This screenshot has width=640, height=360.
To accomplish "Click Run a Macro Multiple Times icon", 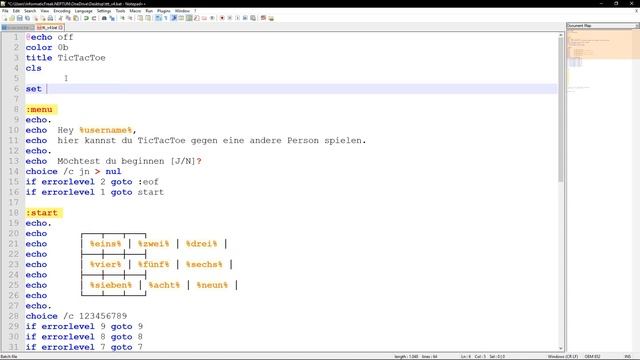I will pyautogui.click(x=245, y=18).
